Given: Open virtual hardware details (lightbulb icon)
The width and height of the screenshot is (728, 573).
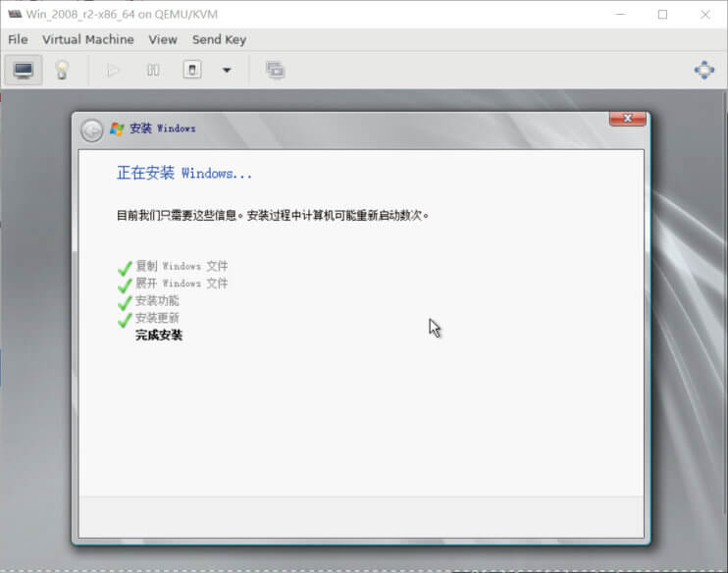Looking at the screenshot, I should coord(62,70).
